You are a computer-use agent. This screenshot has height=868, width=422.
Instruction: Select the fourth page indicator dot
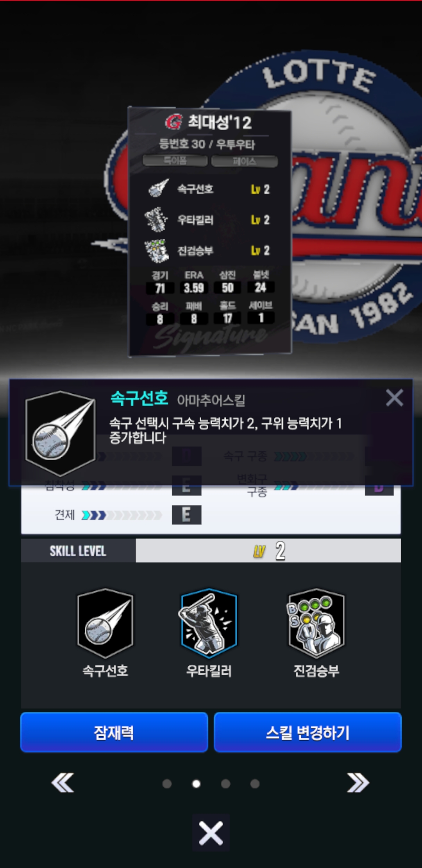point(255,784)
